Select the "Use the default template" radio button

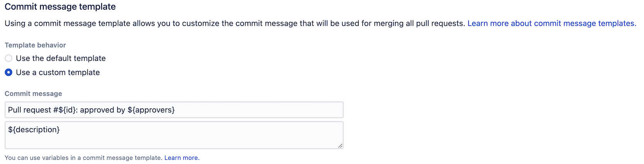(8, 59)
